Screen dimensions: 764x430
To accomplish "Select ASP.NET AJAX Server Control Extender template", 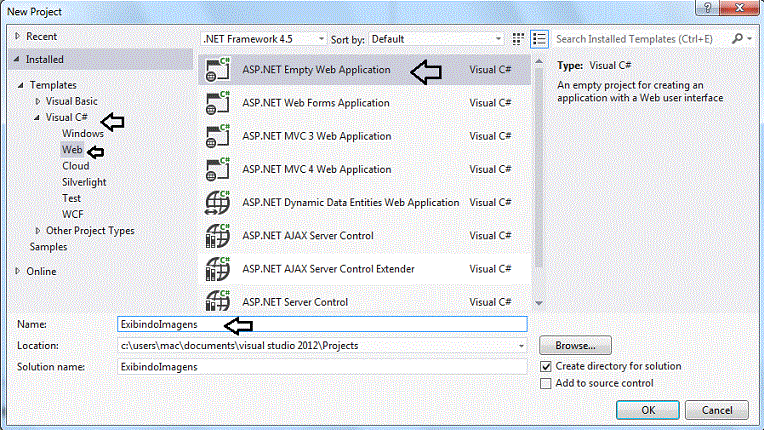I will point(364,269).
